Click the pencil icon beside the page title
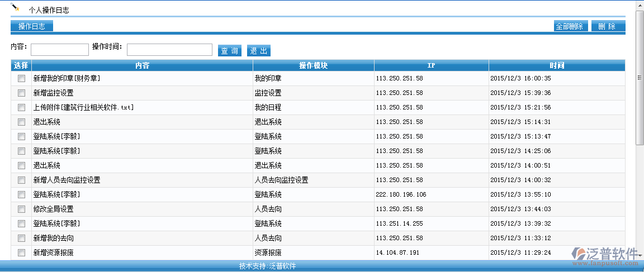The image size is (644, 272). [x=15, y=7]
